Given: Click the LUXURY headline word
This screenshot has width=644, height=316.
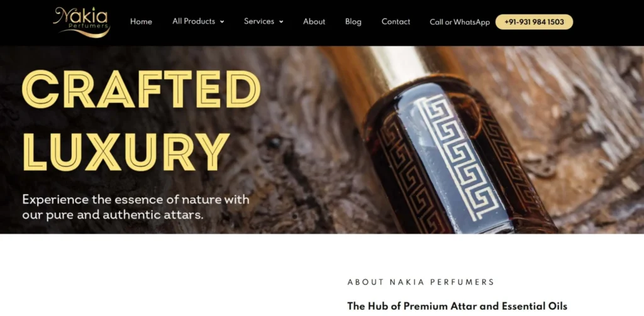Looking at the screenshot, I should [x=125, y=151].
